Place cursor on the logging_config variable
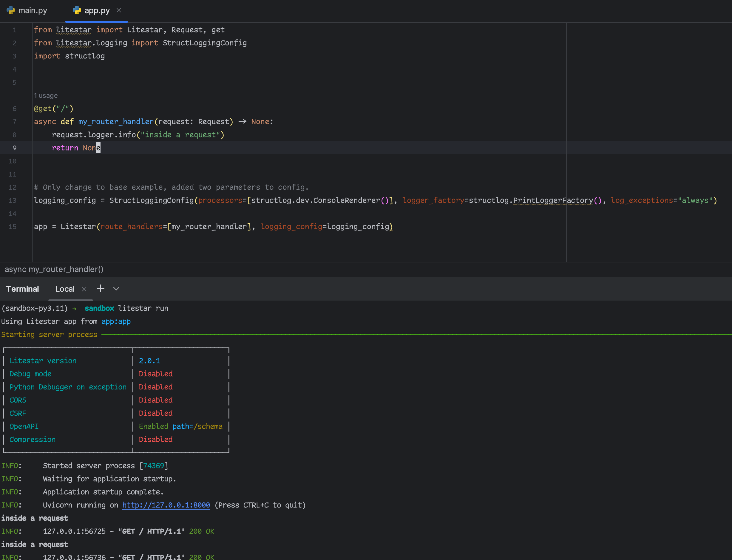The height and width of the screenshot is (560, 732). coord(65,200)
